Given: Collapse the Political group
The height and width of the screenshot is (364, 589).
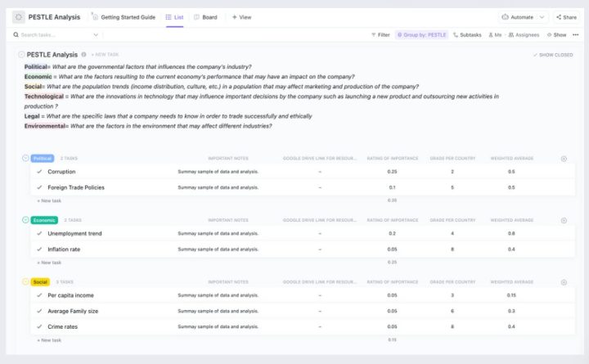Looking at the screenshot, I should coord(25,159).
